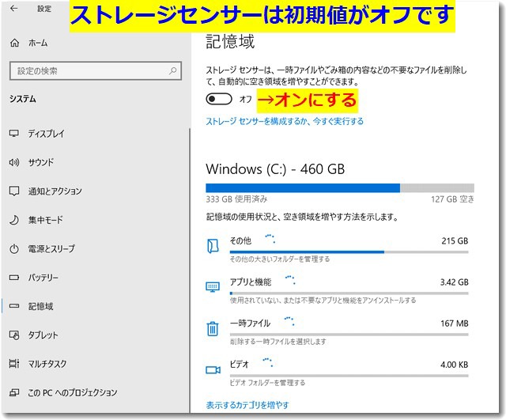Image resolution: width=506 pixels, height=420 pixels.
Task: Open Notifications & actions (通知とアクション)
Action: point(55,191)
